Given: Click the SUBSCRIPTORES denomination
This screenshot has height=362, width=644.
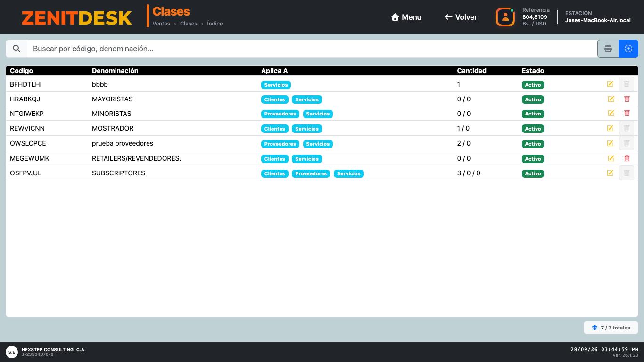Looking at the screenshot, I should (x=118, y=173).
